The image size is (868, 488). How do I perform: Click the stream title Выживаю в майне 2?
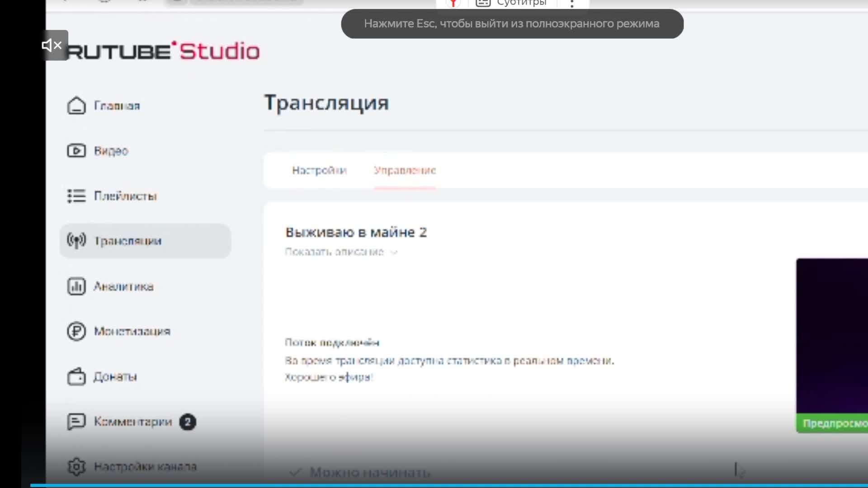[x=356, y=232]
